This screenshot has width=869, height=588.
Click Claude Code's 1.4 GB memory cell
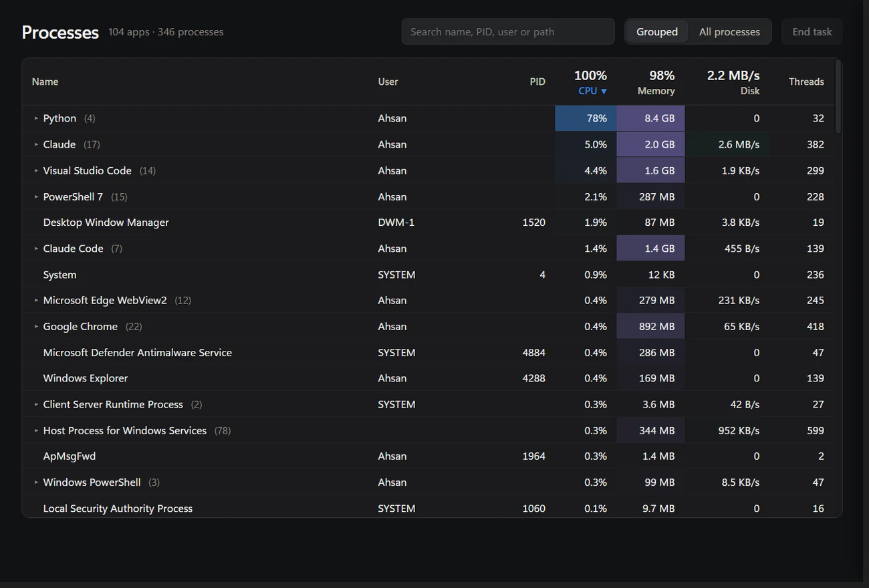650,249
